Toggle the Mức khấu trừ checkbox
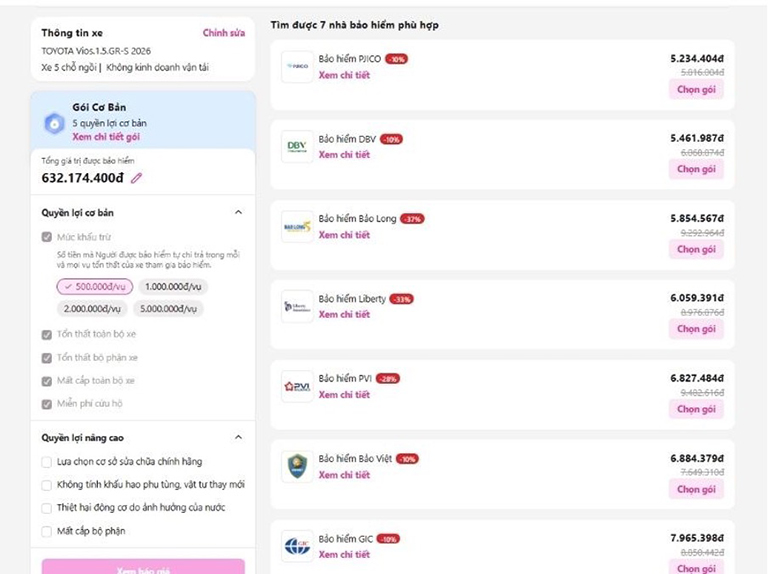Viewport: 768px width, 574px height. point(47,237)
